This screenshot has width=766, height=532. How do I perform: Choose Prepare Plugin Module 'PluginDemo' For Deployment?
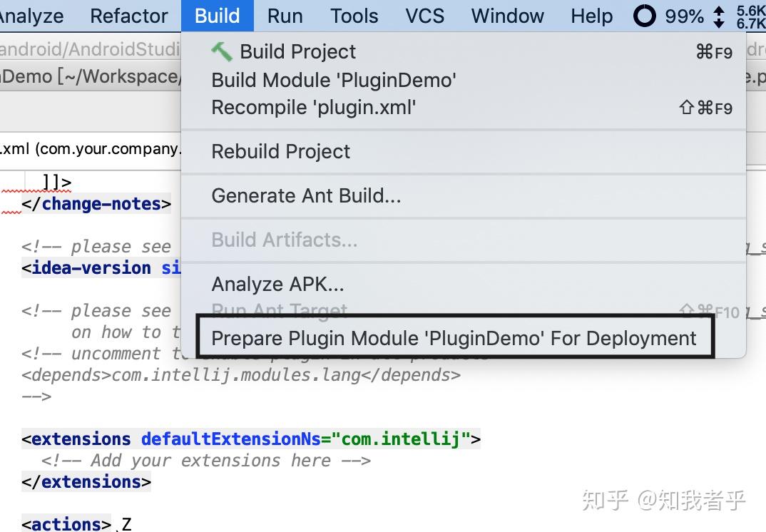(454, 337)
